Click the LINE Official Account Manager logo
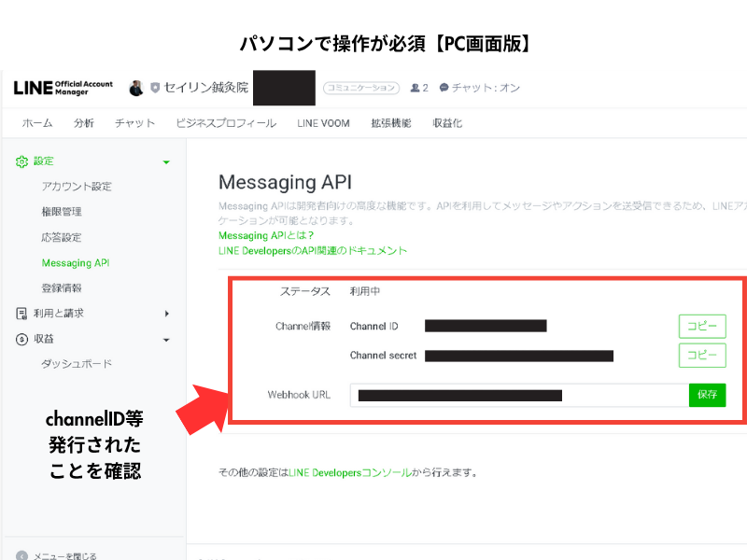 (x=63, y=88)
